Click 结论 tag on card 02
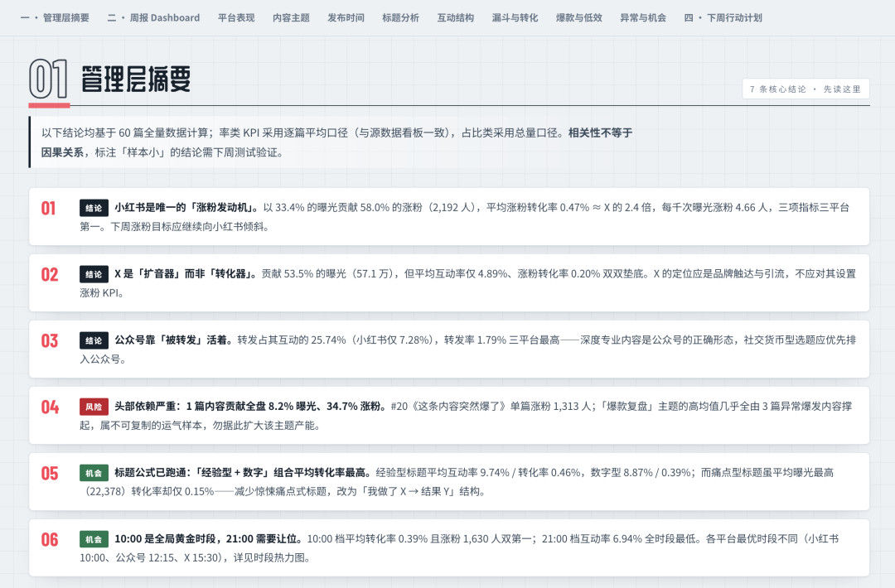Viewport: 895px width, 588px height. [x=94, y=274]
